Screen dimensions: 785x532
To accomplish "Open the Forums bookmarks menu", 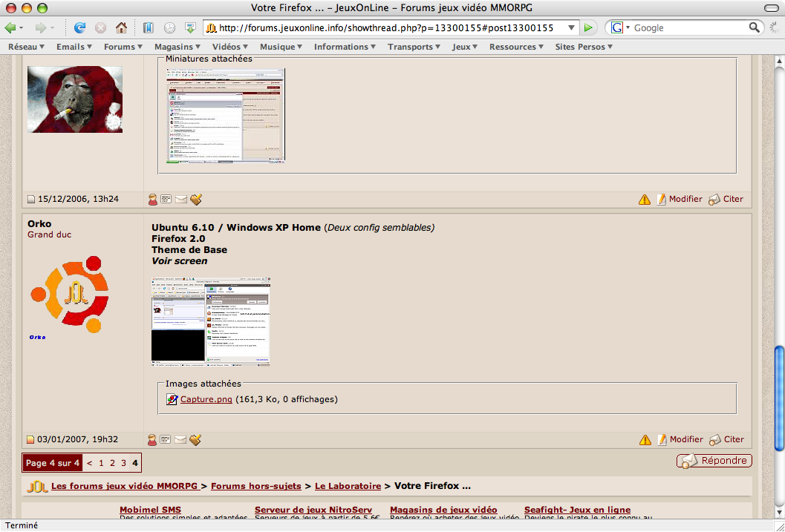I will pos(123,47).
